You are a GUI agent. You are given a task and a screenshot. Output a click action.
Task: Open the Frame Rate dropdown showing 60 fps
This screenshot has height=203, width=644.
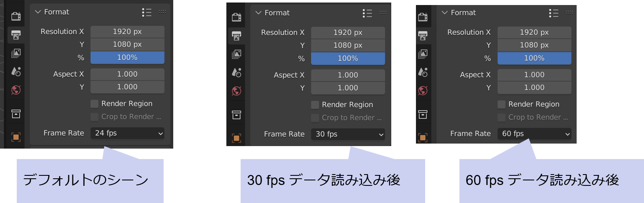click(534, 134)
